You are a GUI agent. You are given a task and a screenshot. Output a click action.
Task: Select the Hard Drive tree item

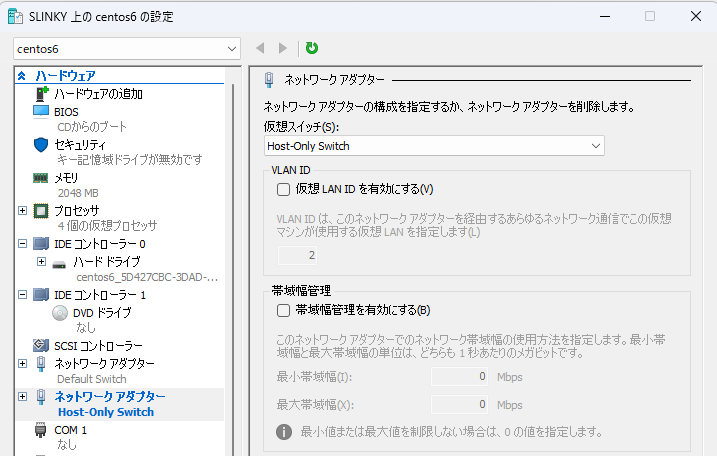pos(107,262)
